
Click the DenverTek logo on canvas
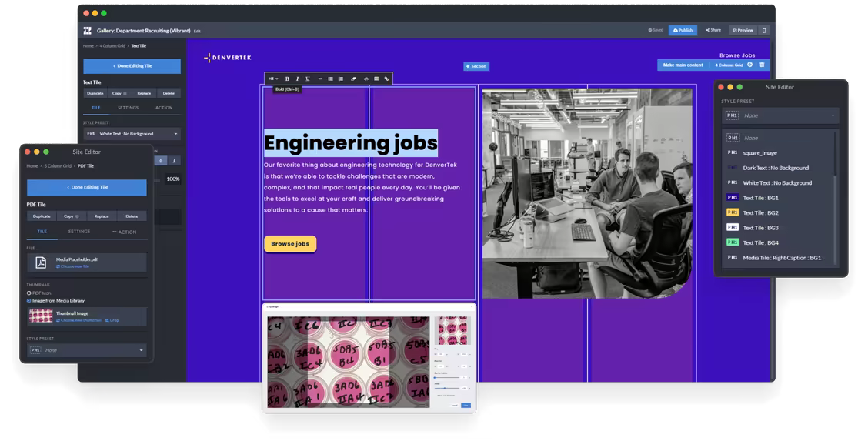click(x=228, y=58)
